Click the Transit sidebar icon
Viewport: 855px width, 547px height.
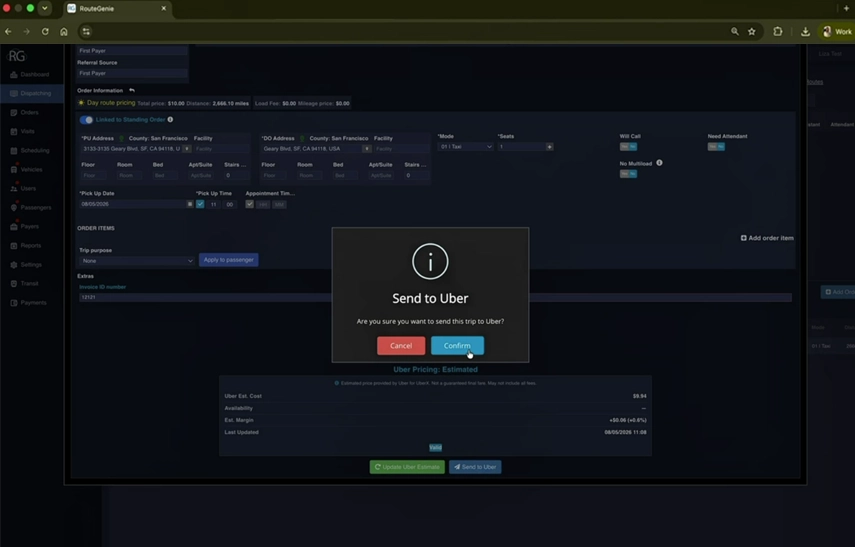(x=14, y=284)
